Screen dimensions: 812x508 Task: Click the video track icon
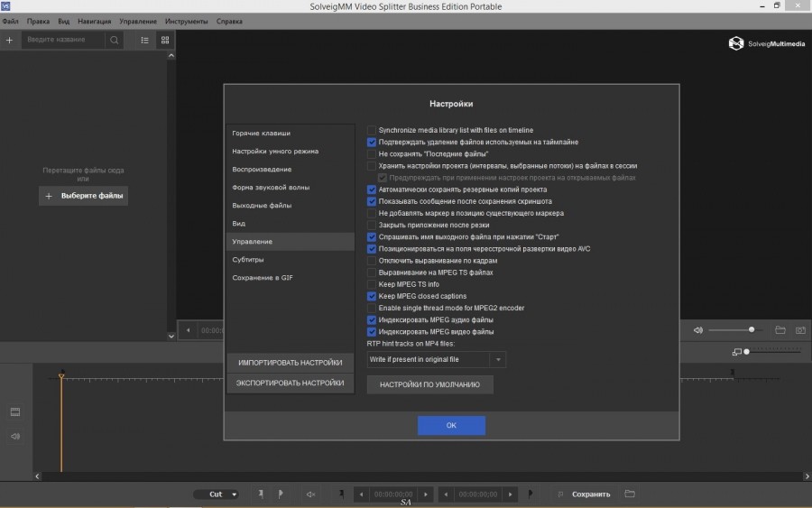click(15, 411)
